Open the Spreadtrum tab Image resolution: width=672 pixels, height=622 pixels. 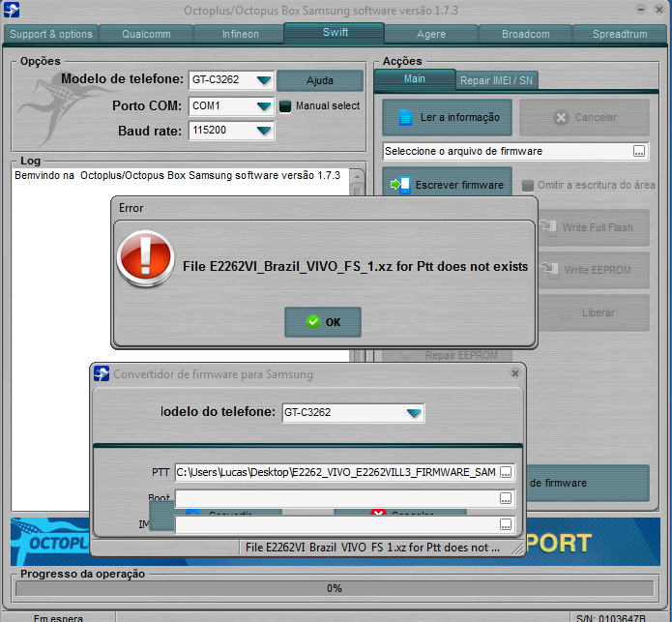620,34
